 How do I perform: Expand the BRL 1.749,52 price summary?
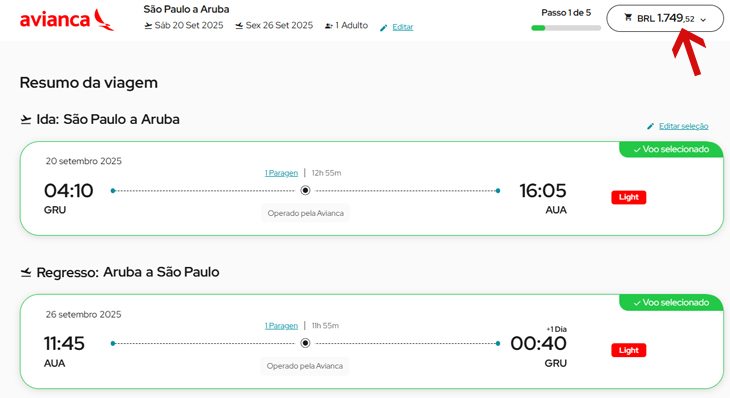click(x=665, y=19)
